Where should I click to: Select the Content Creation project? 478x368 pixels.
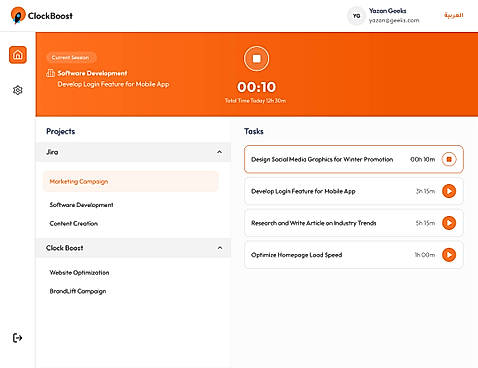click(74, 223)
